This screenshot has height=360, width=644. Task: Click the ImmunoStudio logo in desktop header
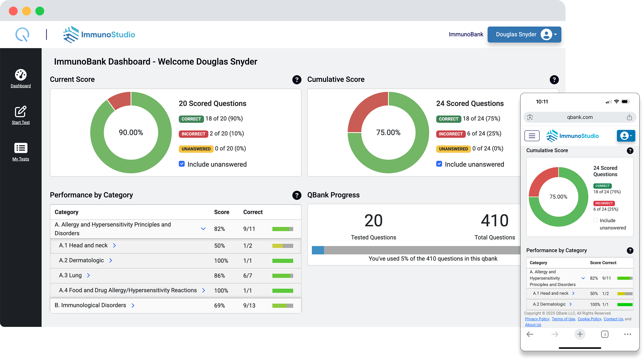coord(99,35)
